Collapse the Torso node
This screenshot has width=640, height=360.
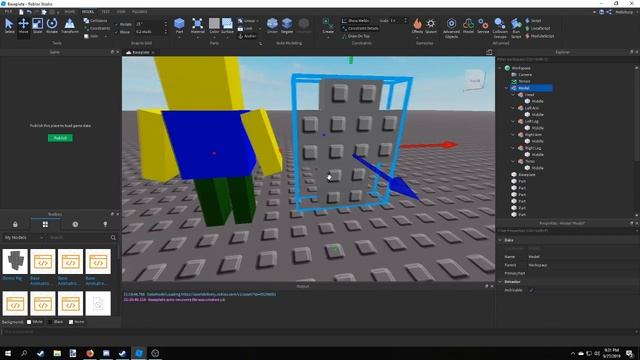[513, 161]
